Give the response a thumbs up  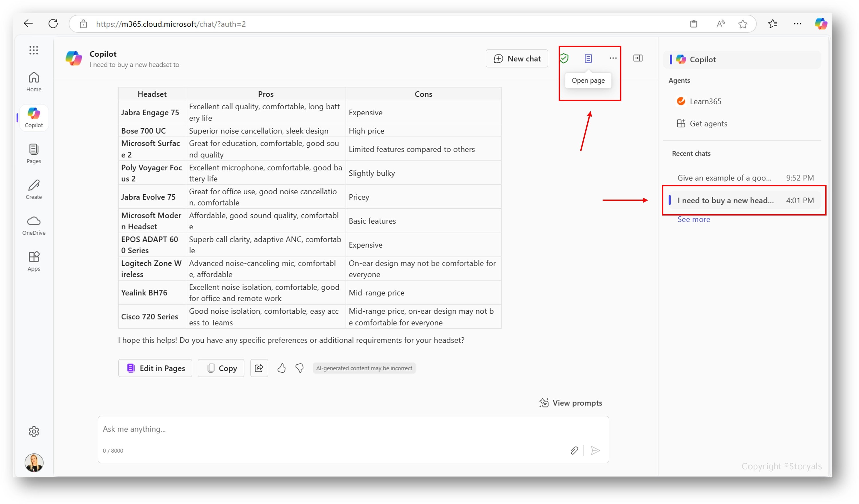point(281,368)
